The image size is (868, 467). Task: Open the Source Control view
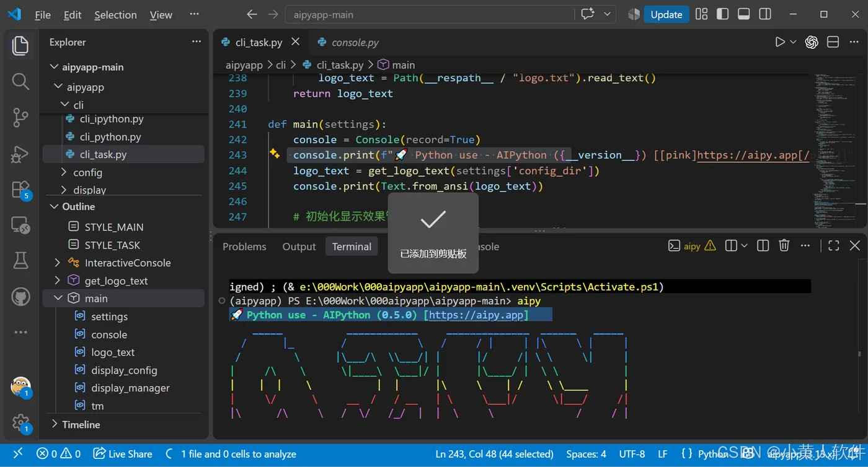point(20,117)
